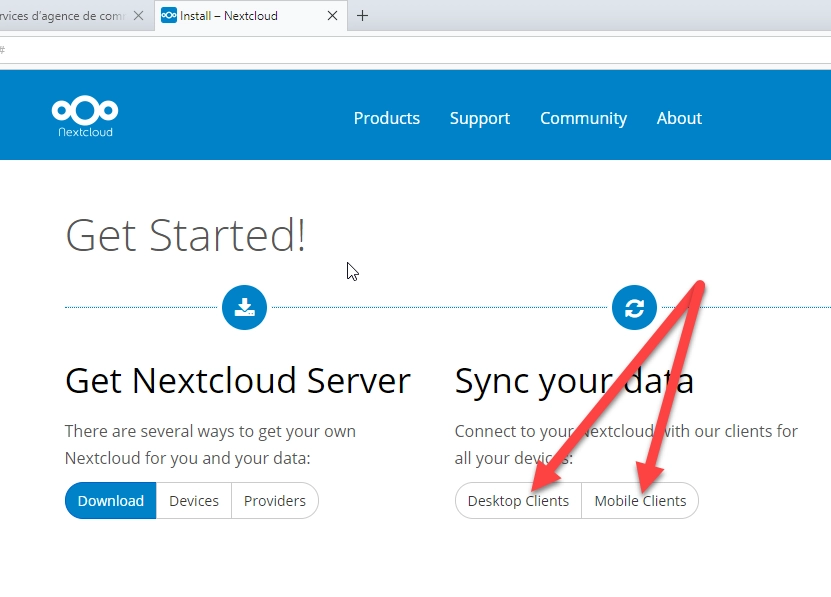Open the Products menu
This screenshot has height=597, width=831.
coord(387,118)
